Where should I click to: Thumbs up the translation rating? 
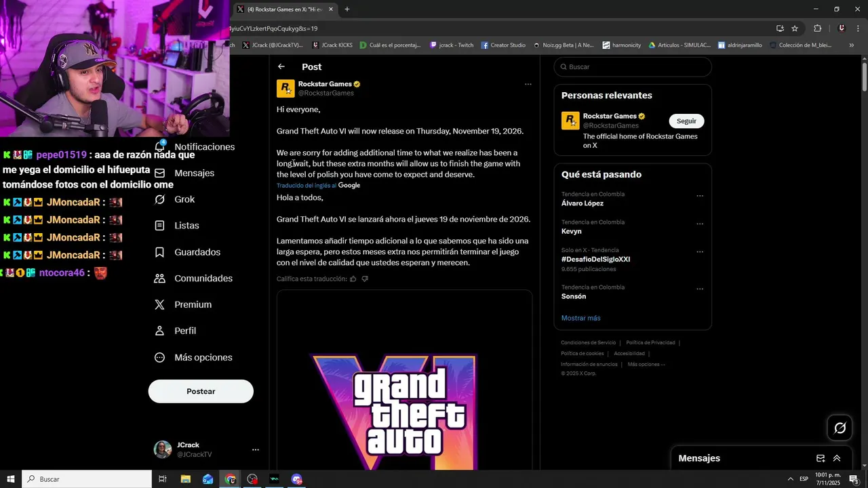[353, 279]
